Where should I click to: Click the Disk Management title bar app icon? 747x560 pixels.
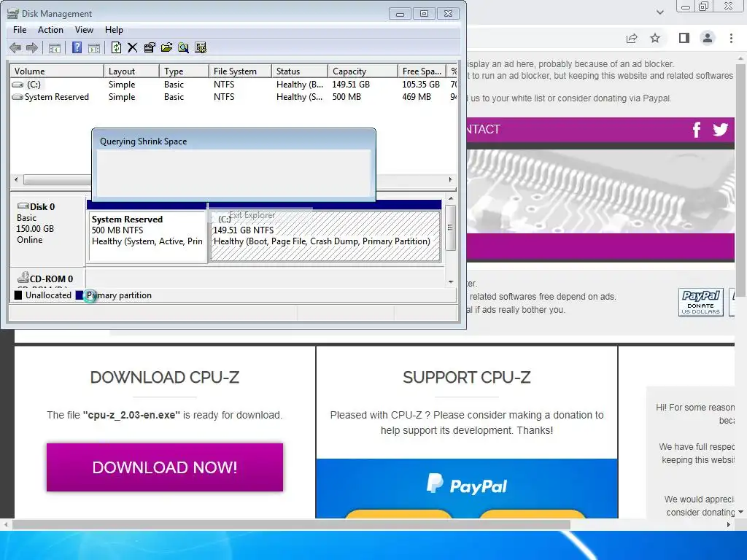pyautogui.click(x=13, y=13)
